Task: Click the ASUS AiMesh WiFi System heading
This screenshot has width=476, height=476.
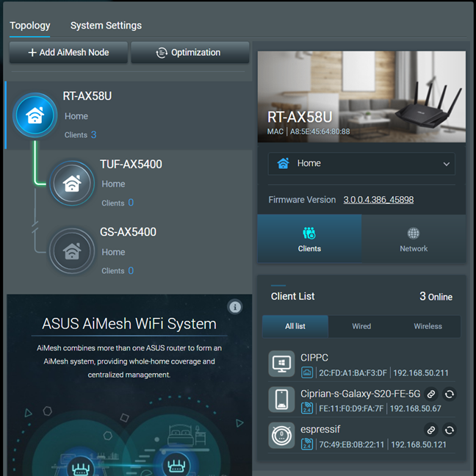Action: (129, 324)
